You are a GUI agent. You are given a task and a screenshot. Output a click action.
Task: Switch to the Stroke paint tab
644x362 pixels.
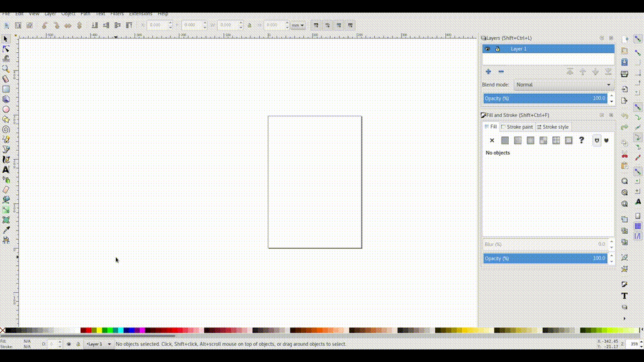(x=517, y=127)
